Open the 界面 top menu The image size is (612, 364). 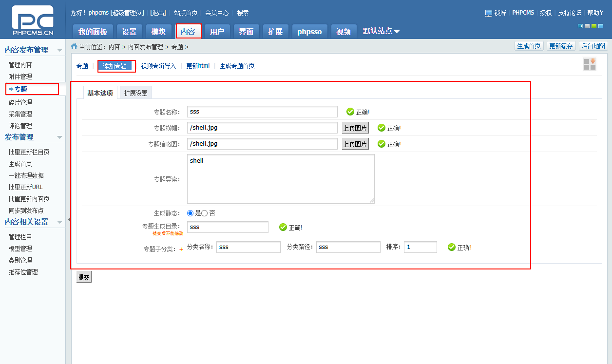tap(246, 32)
